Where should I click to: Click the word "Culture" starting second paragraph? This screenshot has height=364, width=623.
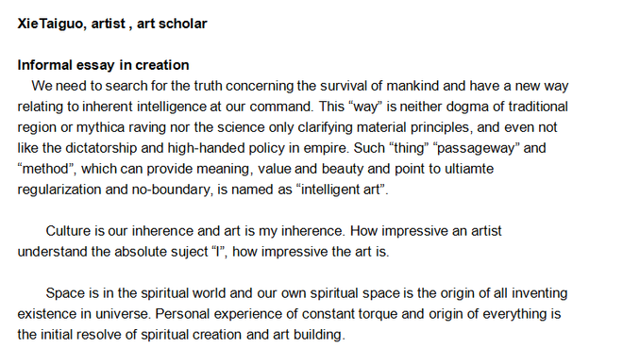68,231
